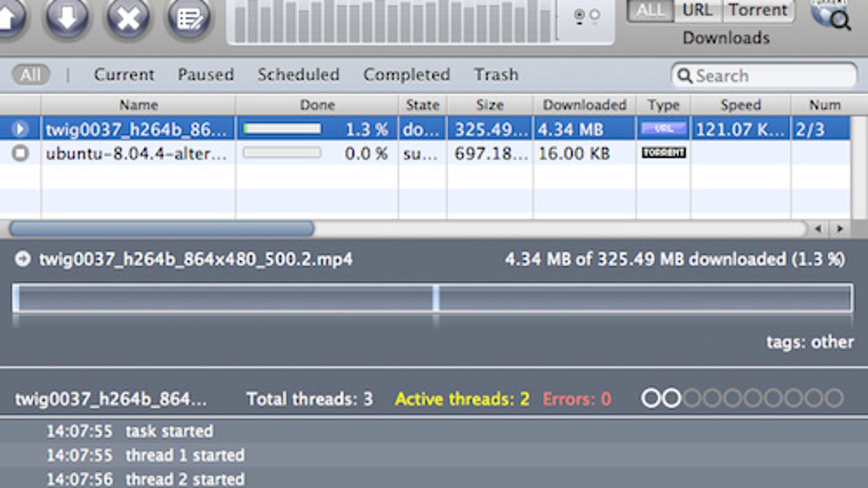Toggle the small graph mode dots
This screenshot has height=488, width=868.
[587, 16]
